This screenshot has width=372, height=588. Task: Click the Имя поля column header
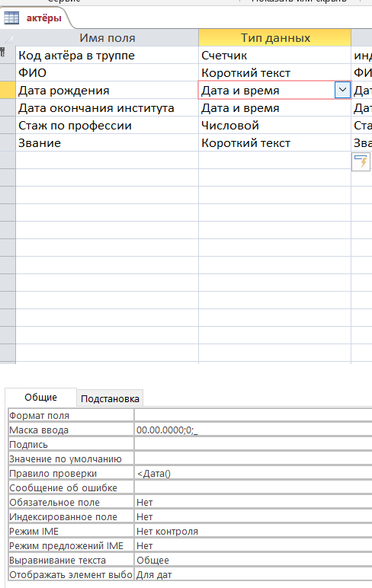pyautogui.click(x=107, y=38)
